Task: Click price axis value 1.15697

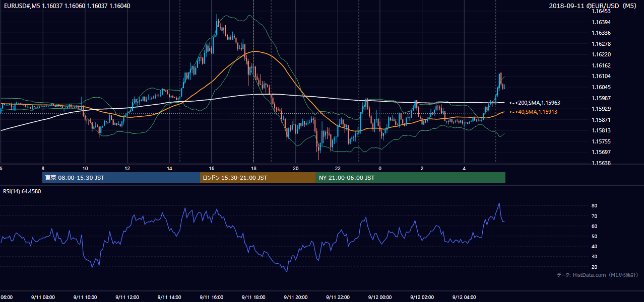Action: click(601, 152)
